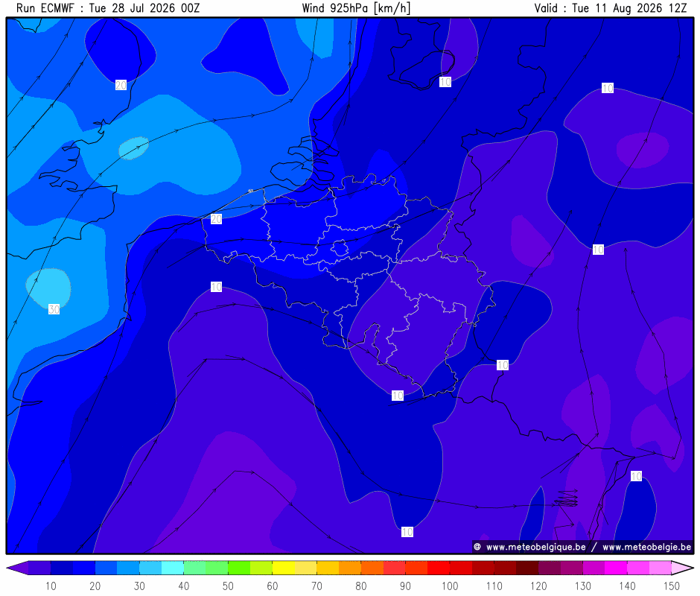Click the '150' label under the color scale
The height and width of the screenshot is (596, 700).
(672, 586)
